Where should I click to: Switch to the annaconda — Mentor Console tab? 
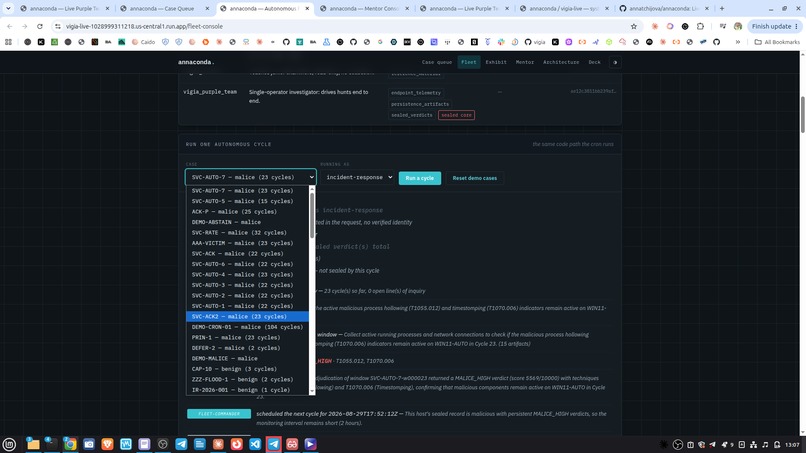pyautogui.click(x=365, y=9)
